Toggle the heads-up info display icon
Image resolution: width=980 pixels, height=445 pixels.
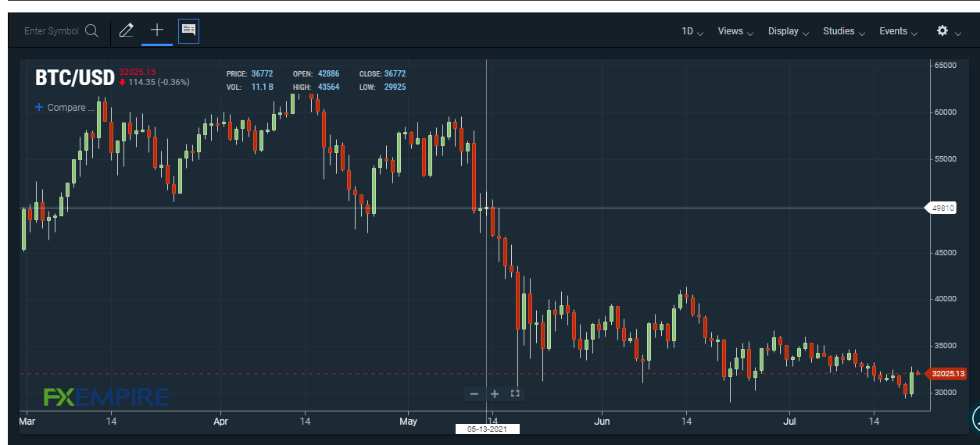pyautogui.click(x=188, y=30)
